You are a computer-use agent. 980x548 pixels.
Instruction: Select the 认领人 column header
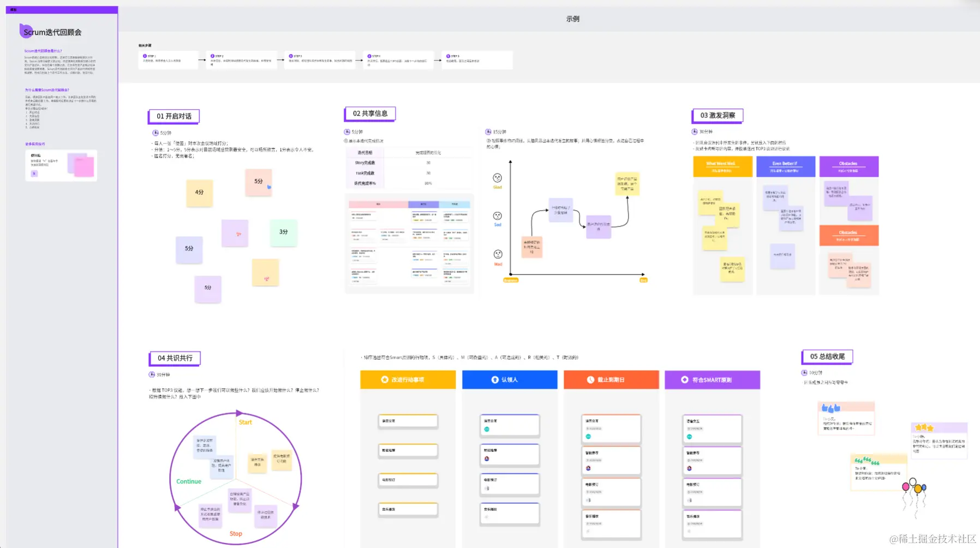tap(510, 379)
